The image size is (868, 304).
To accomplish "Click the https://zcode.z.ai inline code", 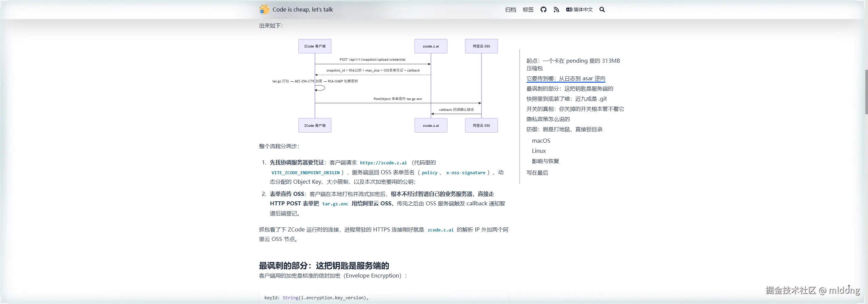I will (x=383, y=163).
